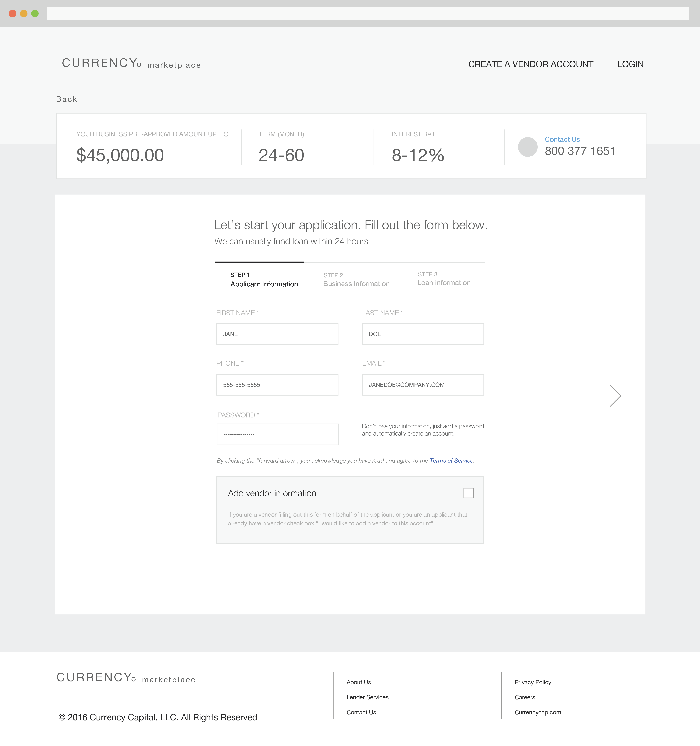Click the FIRST NAME input containing JANE
The height and width of the screenshot is (746, 700).
coord(277,334)
